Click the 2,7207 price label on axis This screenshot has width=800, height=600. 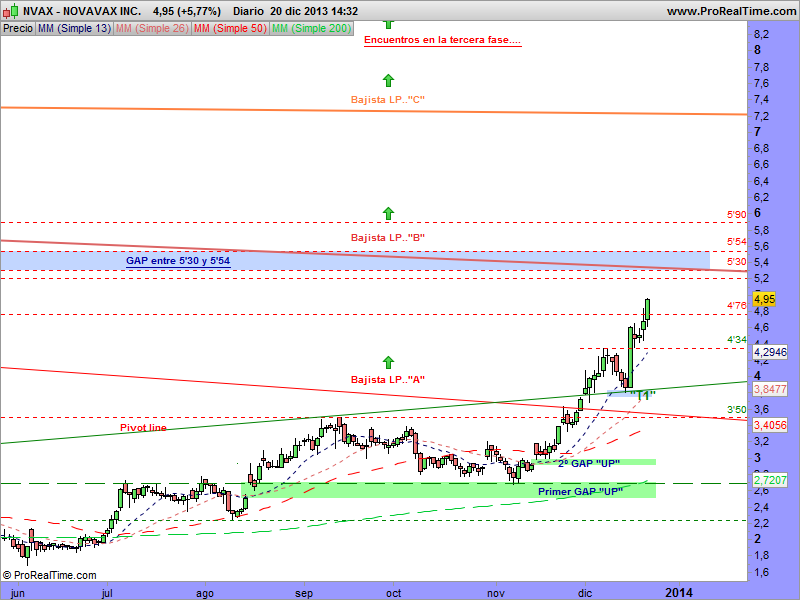[770, 482]
